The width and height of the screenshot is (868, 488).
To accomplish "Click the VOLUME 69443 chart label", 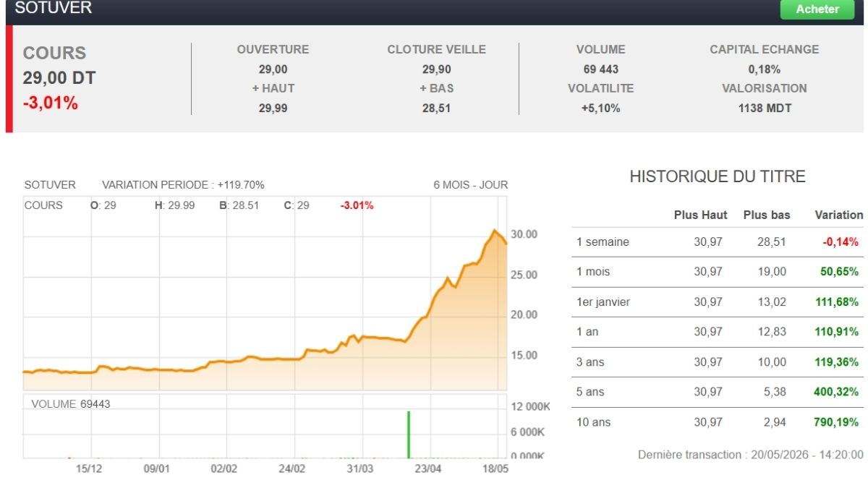I will coord(71,404).
